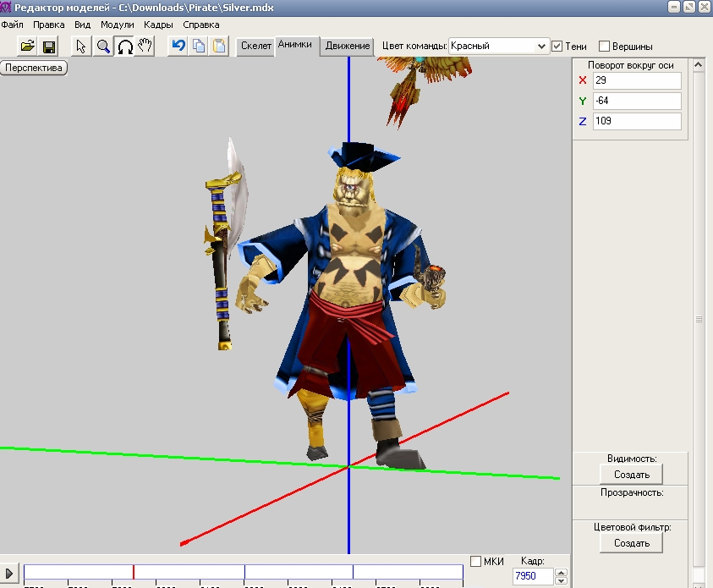Click the save floppy disk icon

pos(49,47)
